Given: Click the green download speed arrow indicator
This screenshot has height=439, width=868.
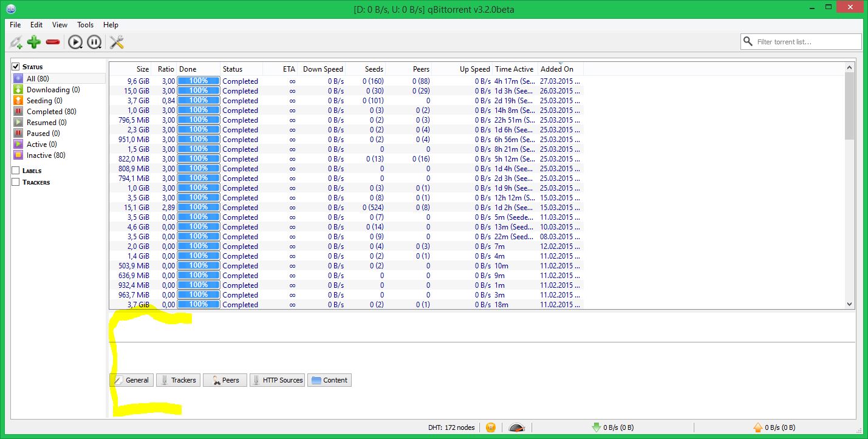Looking at the screenshot, I should click(x=596, y=427).
